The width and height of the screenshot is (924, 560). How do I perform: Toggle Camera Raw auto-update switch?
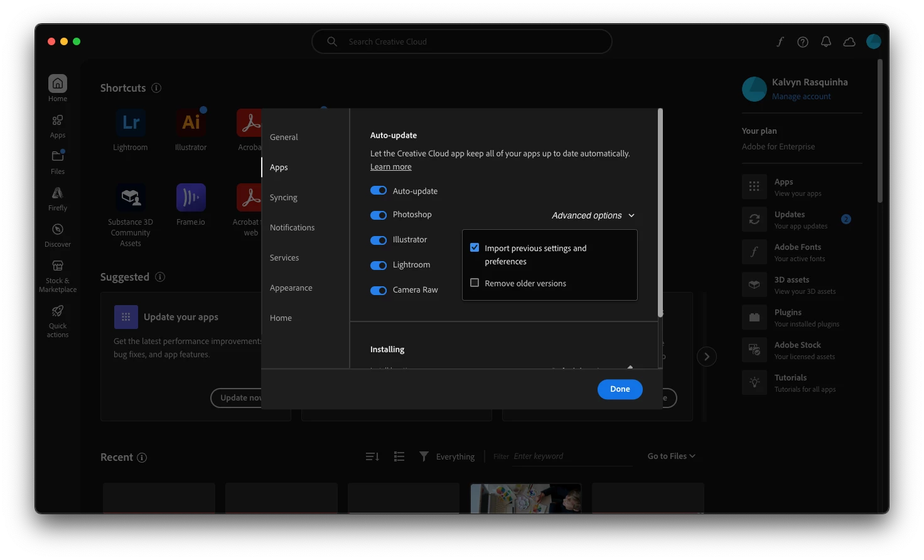(x=379, y=291)
